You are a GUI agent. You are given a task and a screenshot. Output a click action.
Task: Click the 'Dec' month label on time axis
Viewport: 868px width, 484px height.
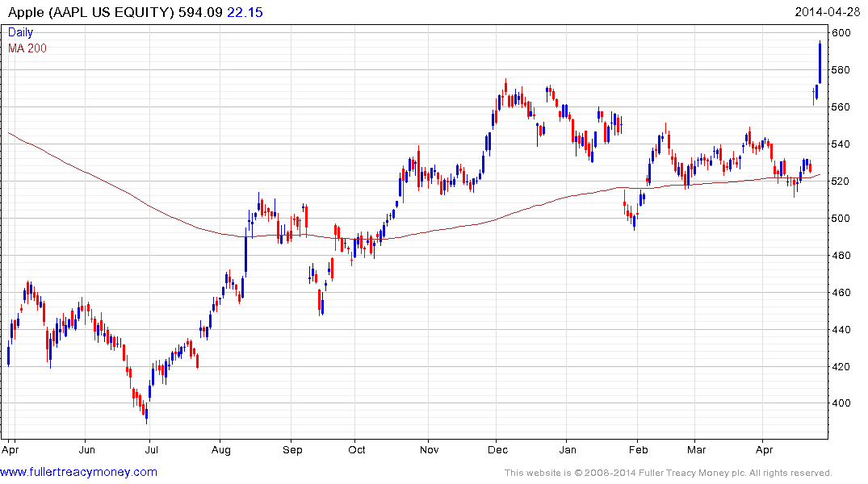click(x=497, y=449)
